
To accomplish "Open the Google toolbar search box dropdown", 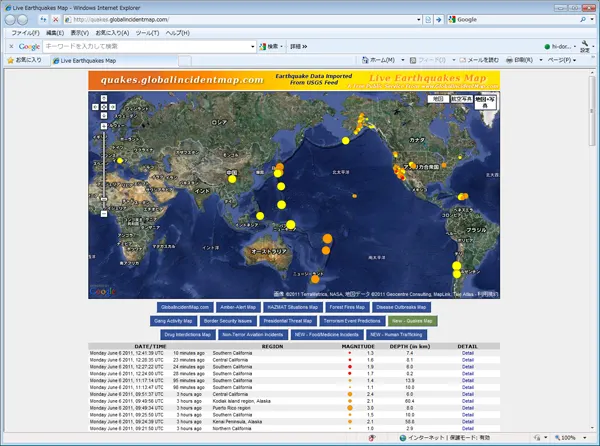I will pos(252,46).
